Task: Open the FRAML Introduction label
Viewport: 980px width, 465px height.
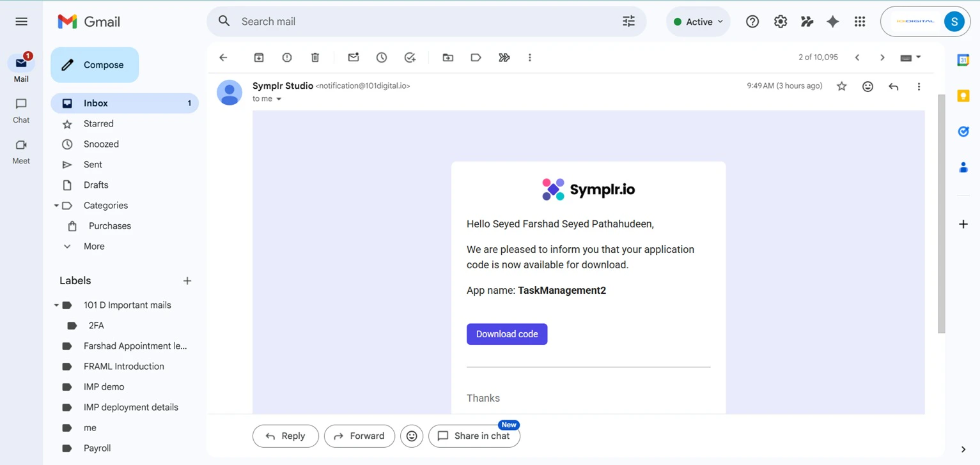Action: [125, 367]
